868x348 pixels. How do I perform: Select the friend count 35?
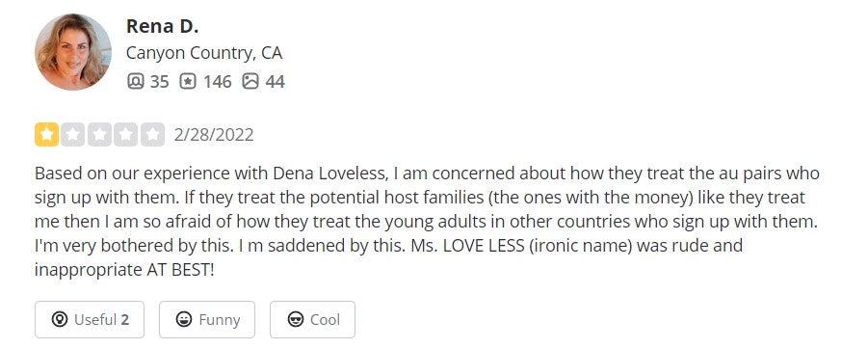[159, 82]
